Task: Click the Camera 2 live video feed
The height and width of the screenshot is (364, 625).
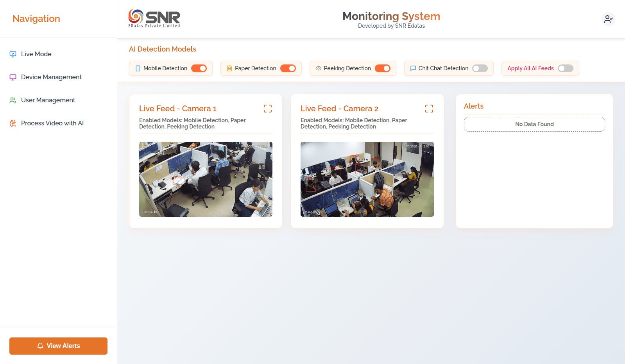Action: coord(367,179)
